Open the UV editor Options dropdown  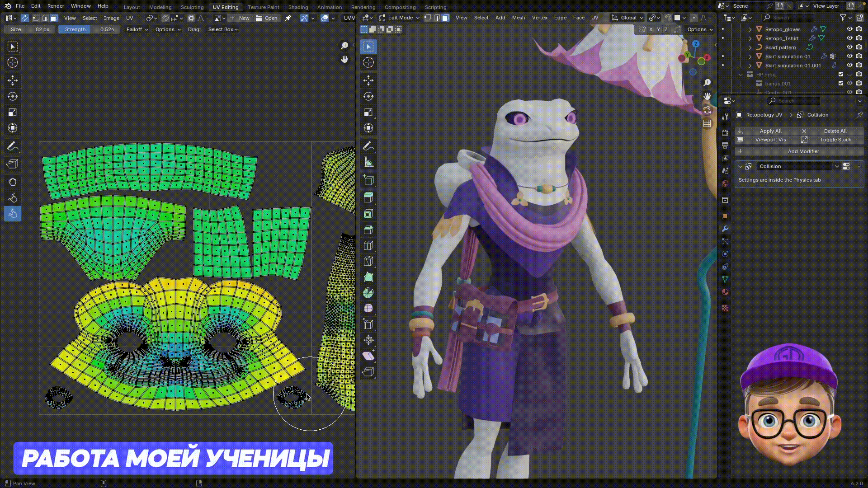168,29
